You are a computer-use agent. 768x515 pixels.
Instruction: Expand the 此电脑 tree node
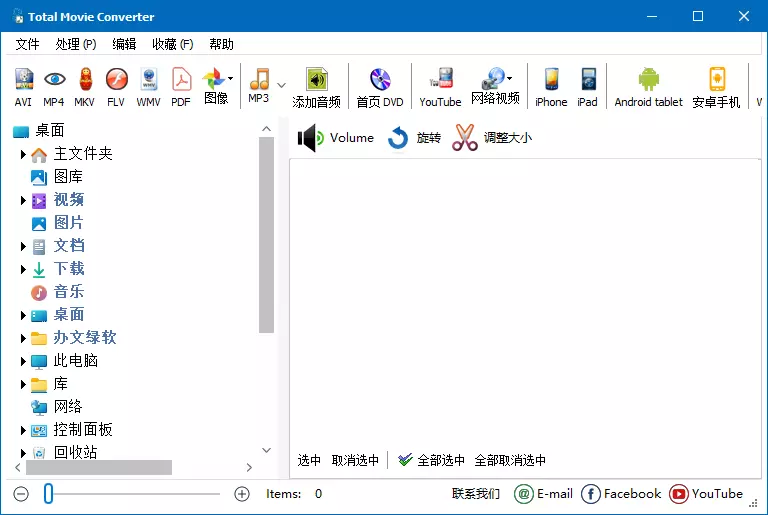23,361
